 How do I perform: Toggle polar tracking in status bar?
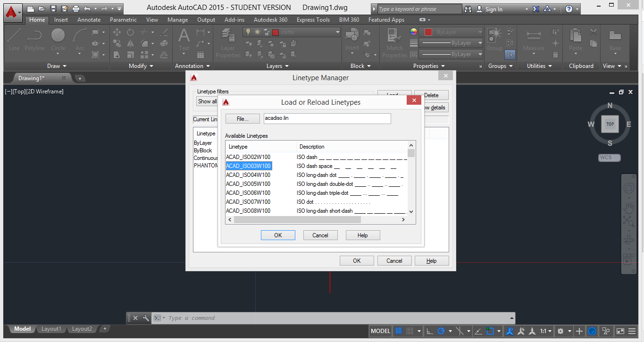click(x=441, y=331)
